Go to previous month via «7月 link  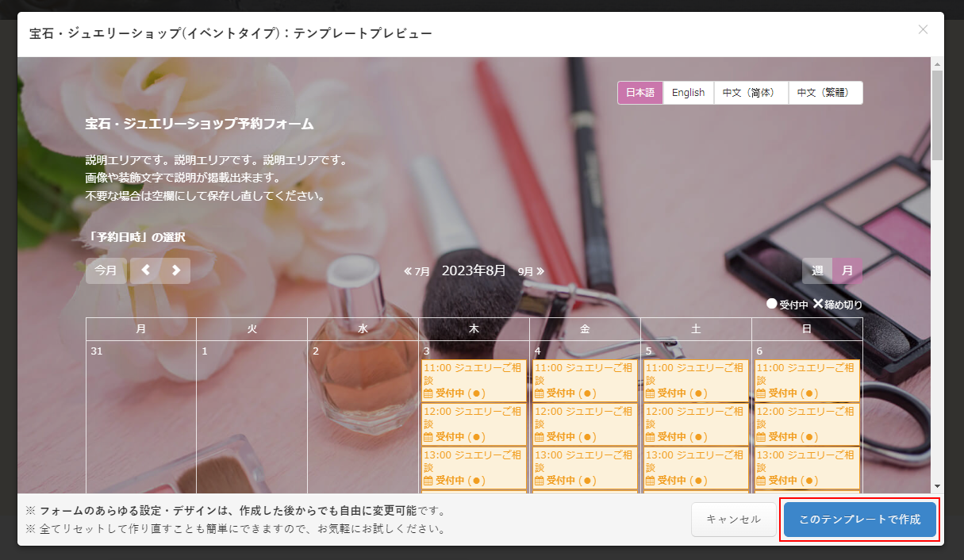click(417, 271)
